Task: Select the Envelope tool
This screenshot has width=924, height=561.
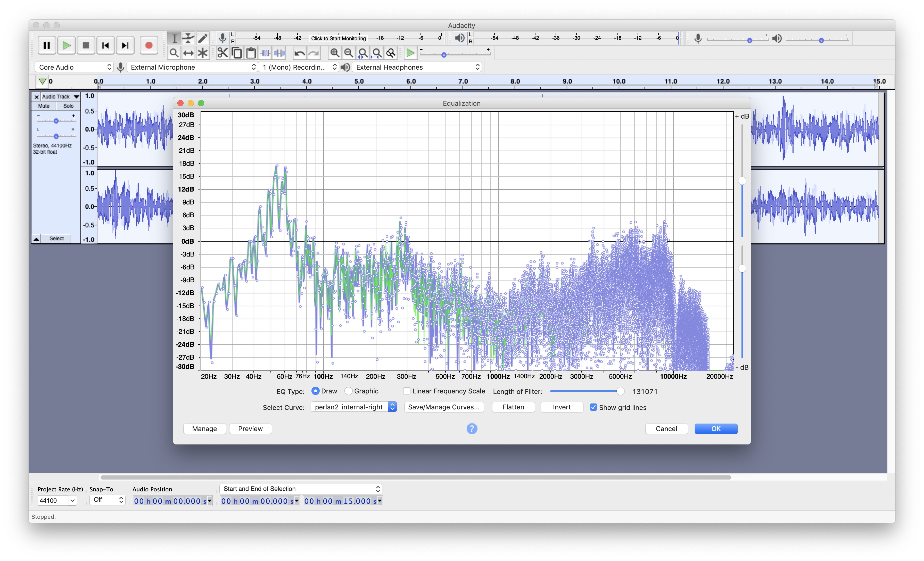Action: (188, 38)
